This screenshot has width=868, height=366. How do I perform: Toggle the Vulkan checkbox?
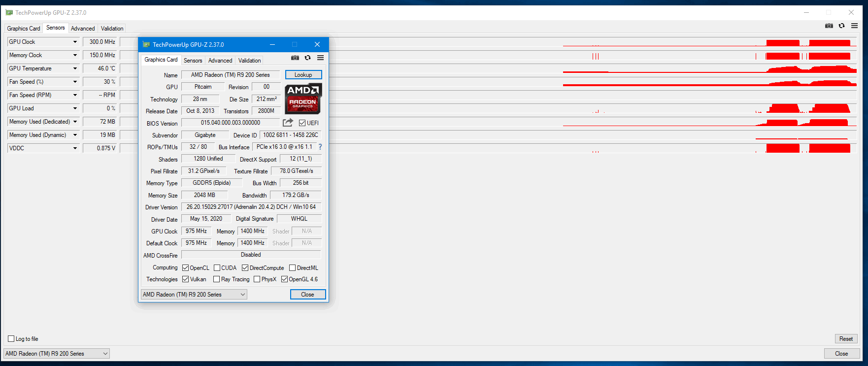point(186,279)
